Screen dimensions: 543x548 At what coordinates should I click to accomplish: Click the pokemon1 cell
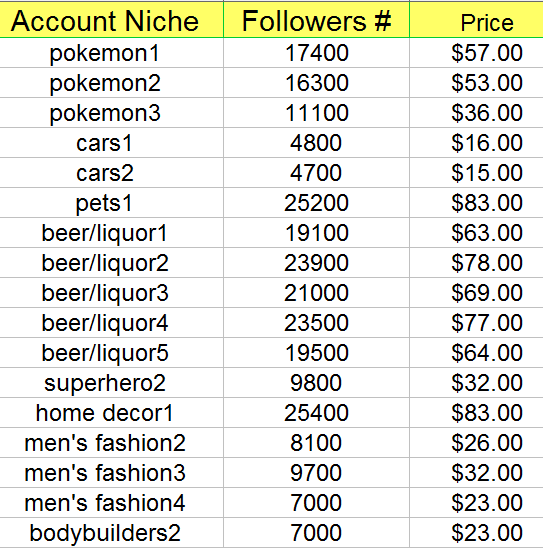pyautogui.click(x=111, y=53)
